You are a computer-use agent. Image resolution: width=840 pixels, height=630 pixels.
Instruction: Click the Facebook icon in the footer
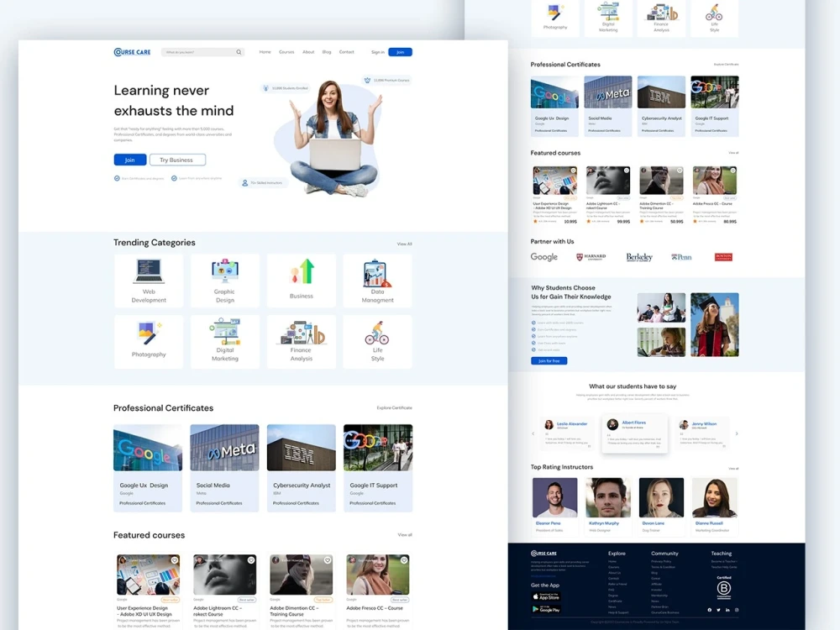pyautogui.click(x=710, y=610)
